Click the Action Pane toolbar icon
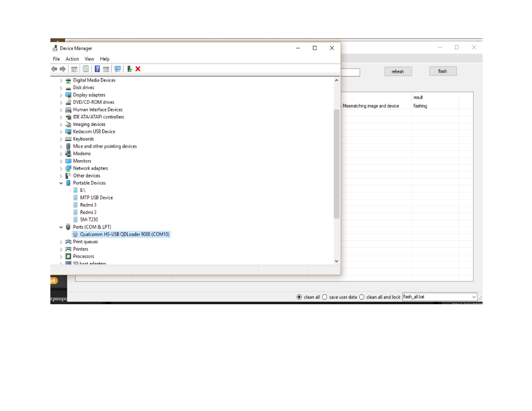Screen dimensions: 532x411 coord(106,69)
